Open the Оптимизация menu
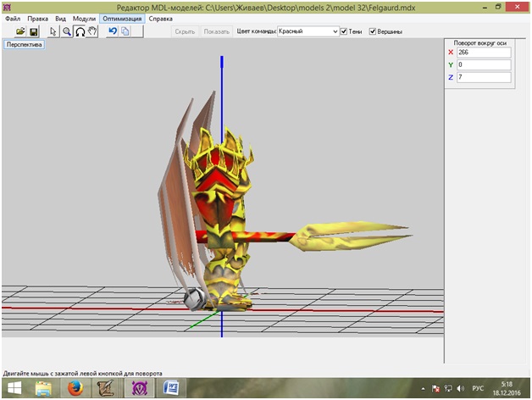The image size is (532, 400). pyautogui.click(x=122, y=18)
